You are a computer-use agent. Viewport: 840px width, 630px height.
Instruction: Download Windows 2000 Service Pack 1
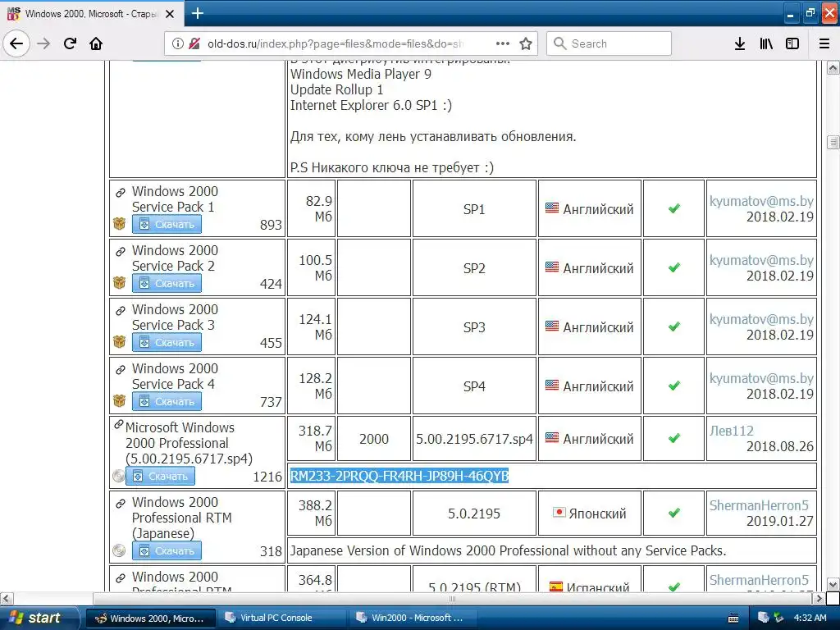coord(167,225)
